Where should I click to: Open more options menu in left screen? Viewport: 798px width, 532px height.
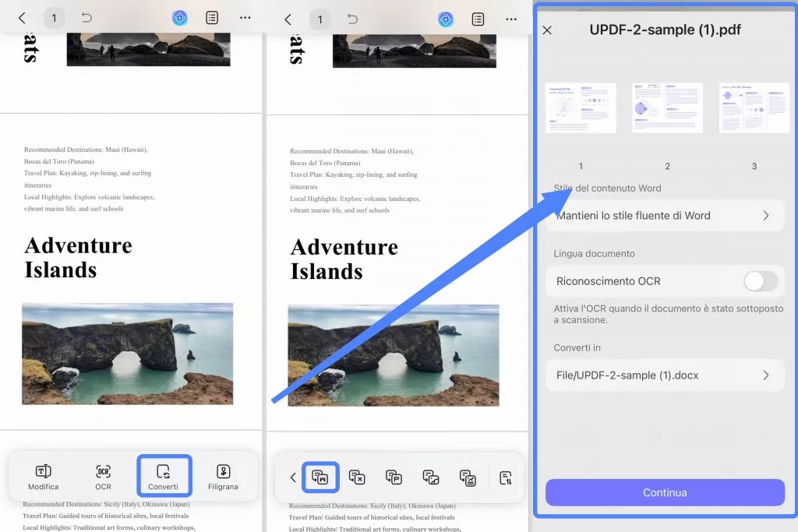tap(245, 18)
